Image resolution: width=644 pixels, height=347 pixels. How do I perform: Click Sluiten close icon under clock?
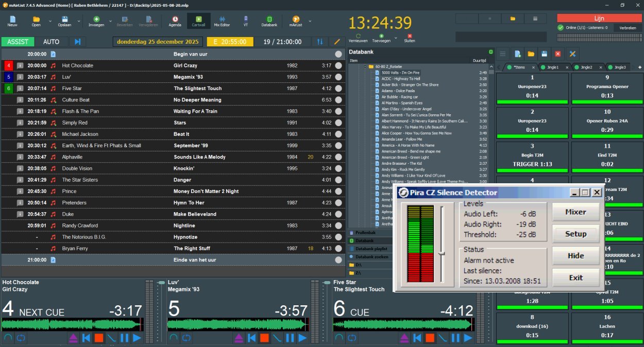(x=410, y=37)
